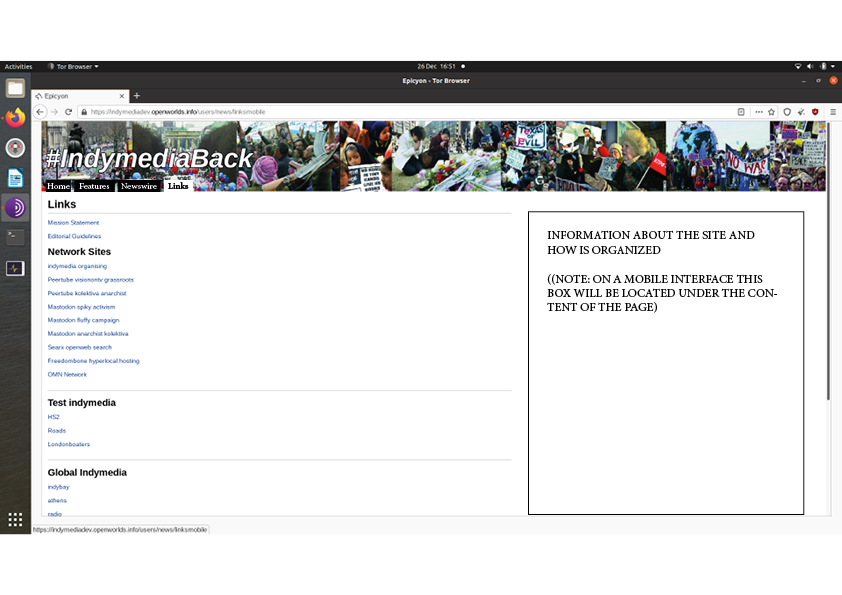Open the hamburger application menu
This screenshot has height=595, width=842.
tap(833, 112)
